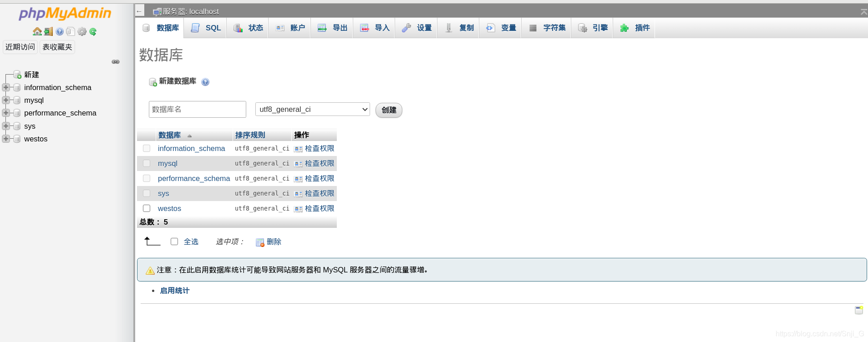This screenshot has height=342, width=868.
Task: Open the performance_schema link in the table
Action: tap(194, 178)
